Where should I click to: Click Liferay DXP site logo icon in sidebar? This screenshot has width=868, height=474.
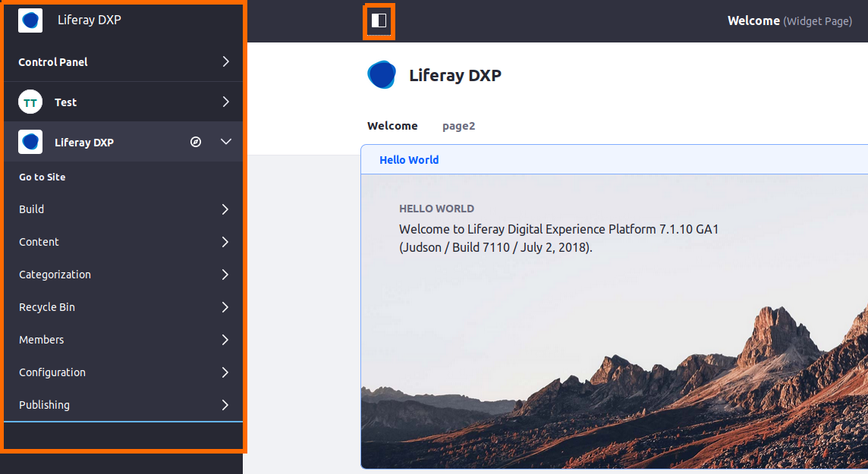coord(30,142)
